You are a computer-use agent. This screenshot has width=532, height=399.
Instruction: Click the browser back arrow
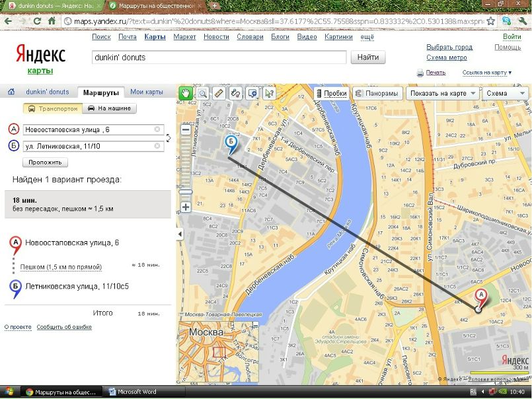8,21
